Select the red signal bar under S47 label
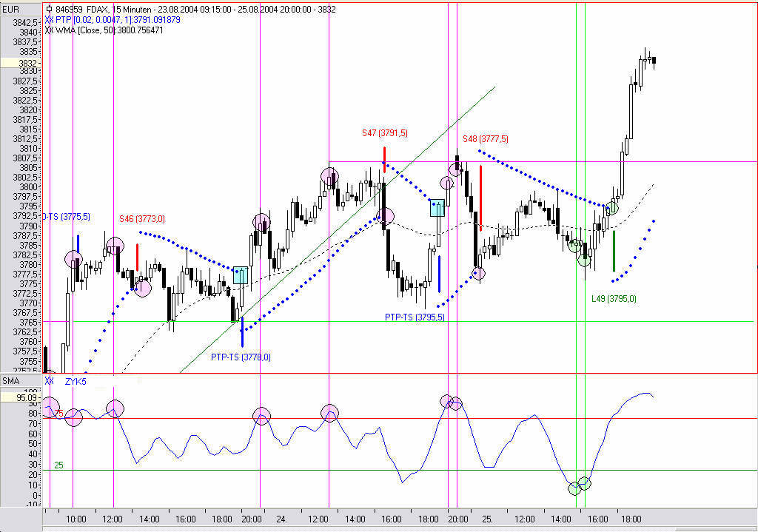 click(x=384, y=160)
